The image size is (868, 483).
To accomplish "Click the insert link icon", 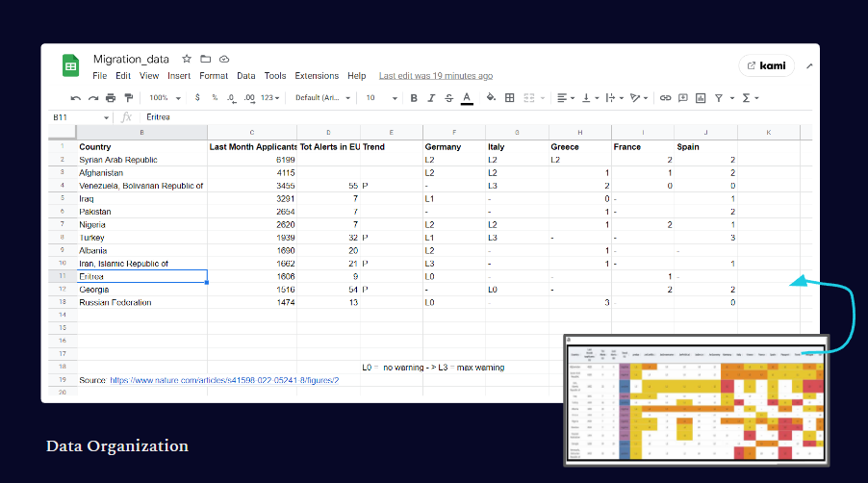I will tap(665, 98).
